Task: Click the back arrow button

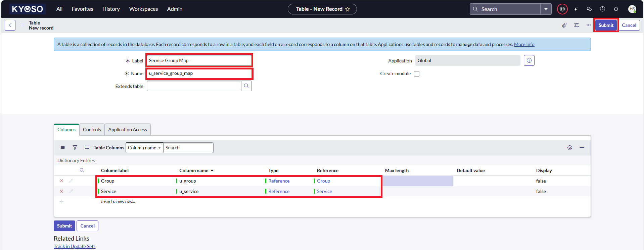Action: click(10, 25)
